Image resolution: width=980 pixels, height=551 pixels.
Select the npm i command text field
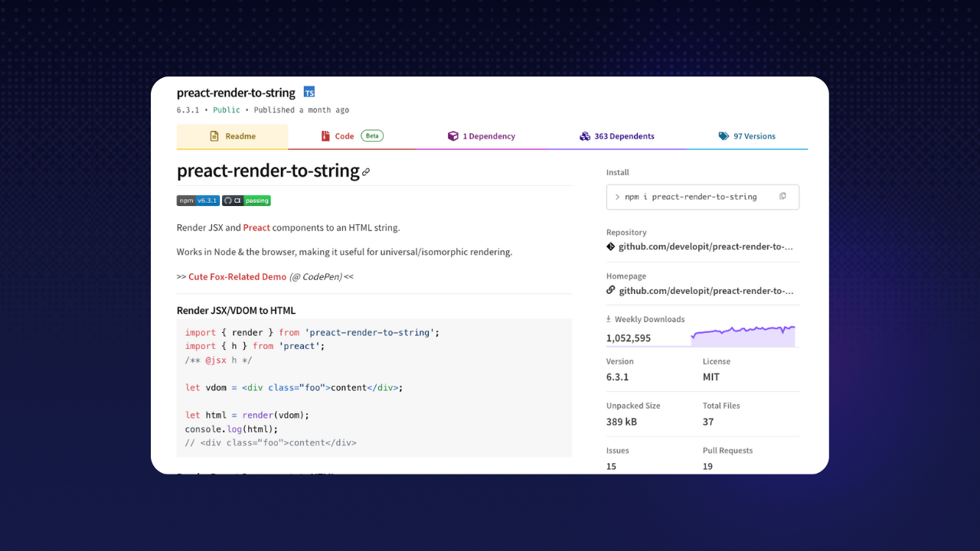point(703,197)
